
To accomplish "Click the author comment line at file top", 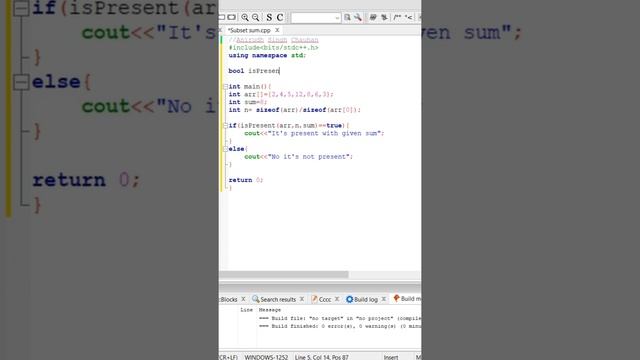I will pyautogui.click(x=273, y=40).
